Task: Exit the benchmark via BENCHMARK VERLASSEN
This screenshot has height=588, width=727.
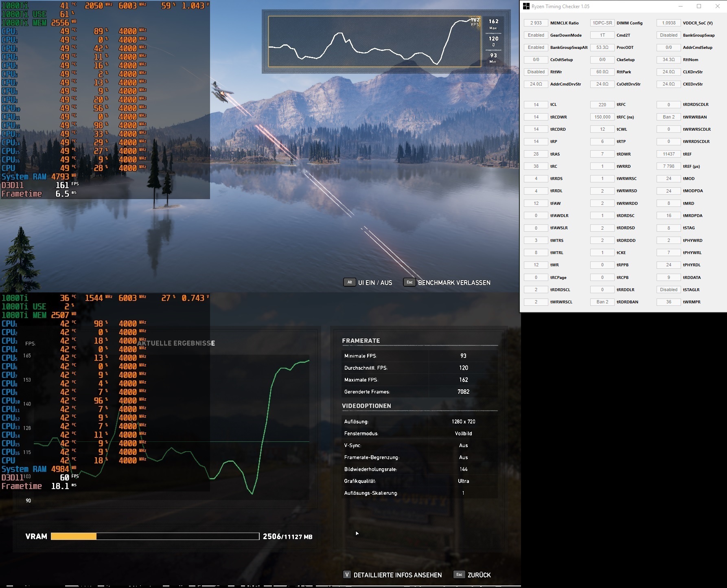Action: click(x=447, y=283)
